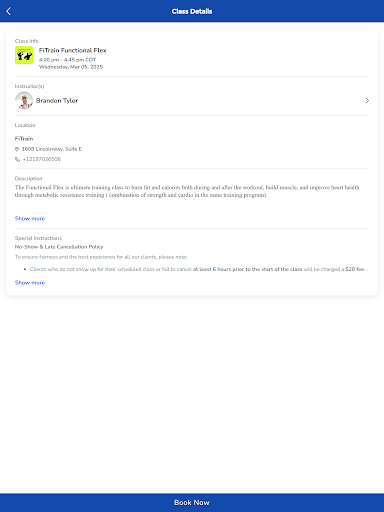Open Brandon Tylor's profile photo
This screenshot has height=512, width=384.
pos(24,100)
